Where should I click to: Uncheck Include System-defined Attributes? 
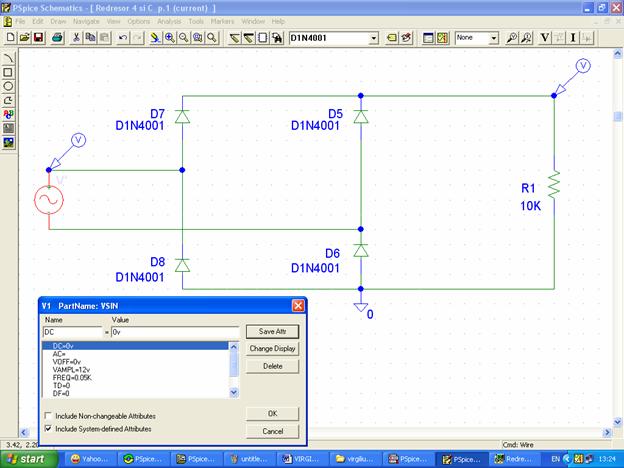[48, 428]
